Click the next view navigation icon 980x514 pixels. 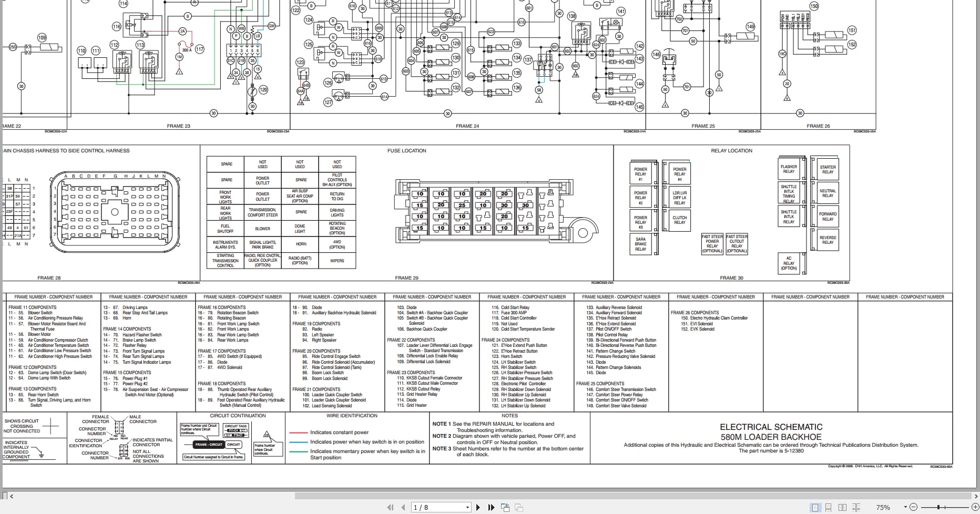coord(518,507)
